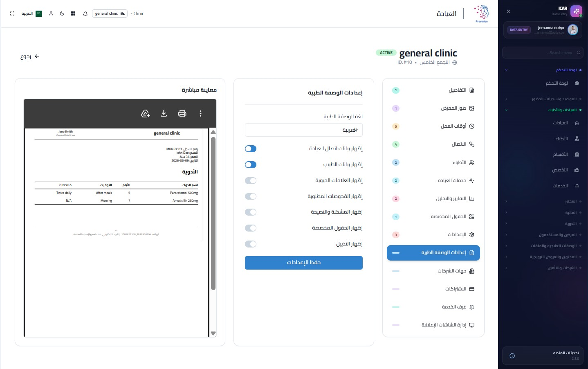The image size is (588, 369).
Task: Open the صور المعرض gallery tab
Action: pyautogui.click(x=433, y=108)
